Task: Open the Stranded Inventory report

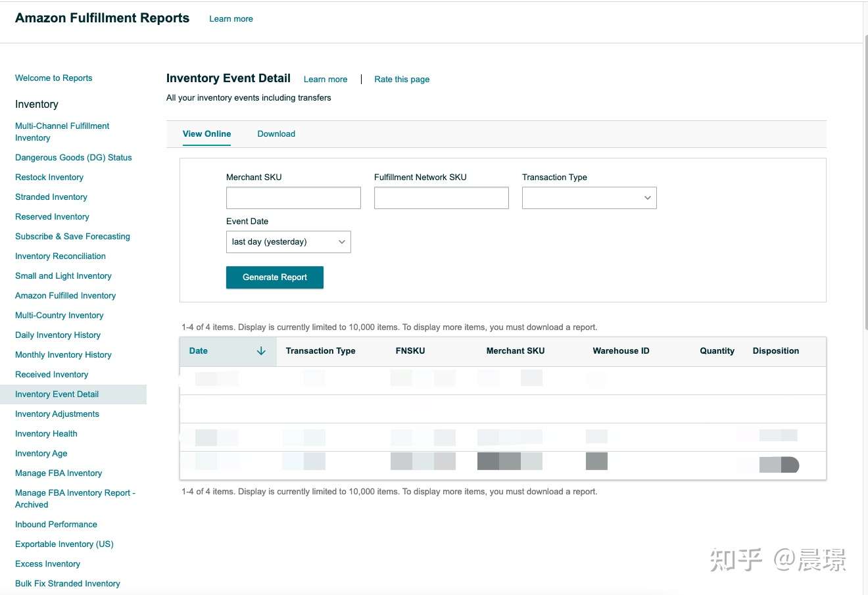Action: click(x=51, y=197)
